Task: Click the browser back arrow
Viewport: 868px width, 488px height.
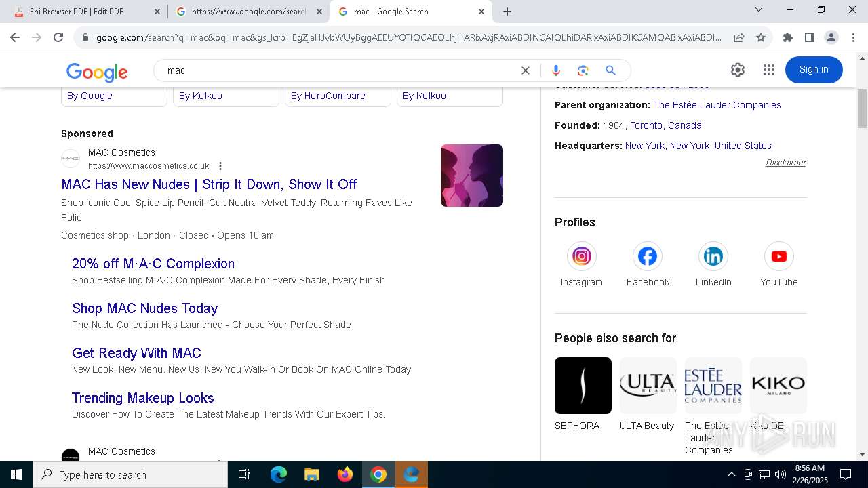Action: pos(15,37)
